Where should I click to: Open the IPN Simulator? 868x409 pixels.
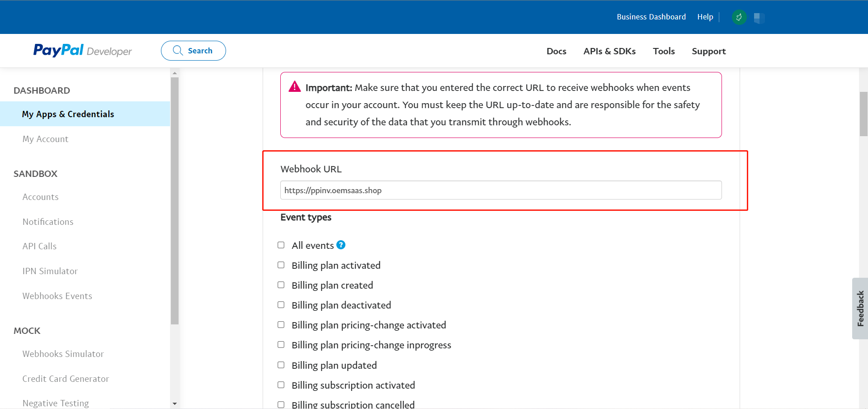(50, 271)
